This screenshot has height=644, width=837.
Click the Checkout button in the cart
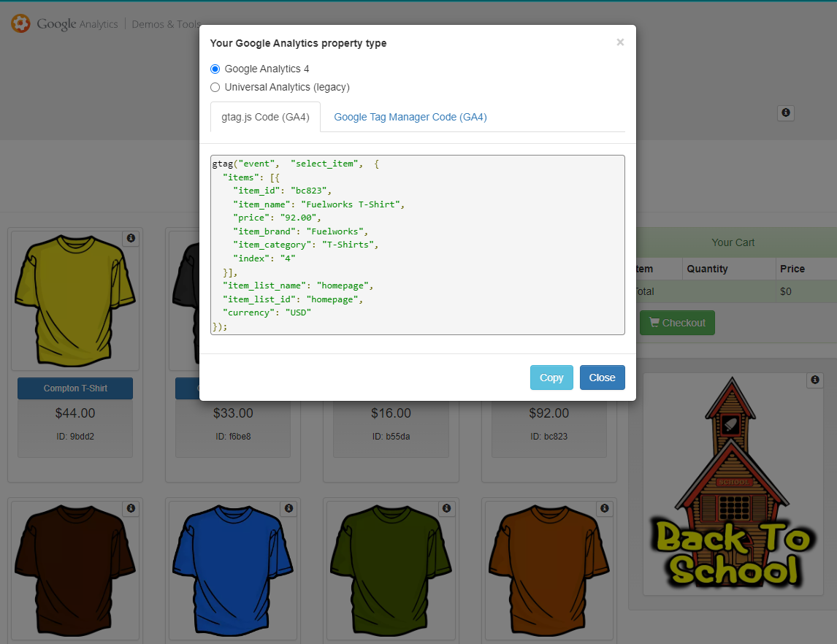click(677, 323)
